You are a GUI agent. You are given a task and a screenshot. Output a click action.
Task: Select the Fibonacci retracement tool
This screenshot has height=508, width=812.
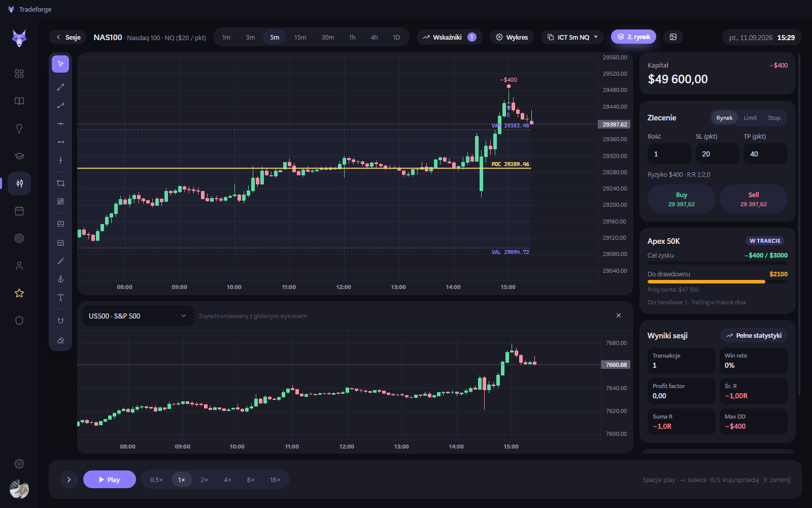[60, 202]
